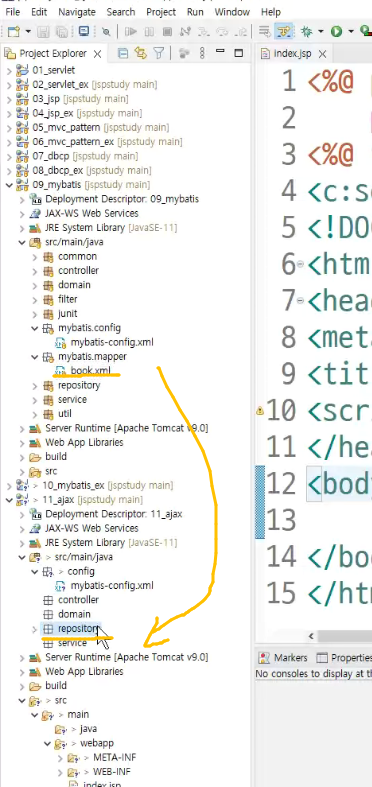
Task: Open the Window menu
Action: (232, 12)
